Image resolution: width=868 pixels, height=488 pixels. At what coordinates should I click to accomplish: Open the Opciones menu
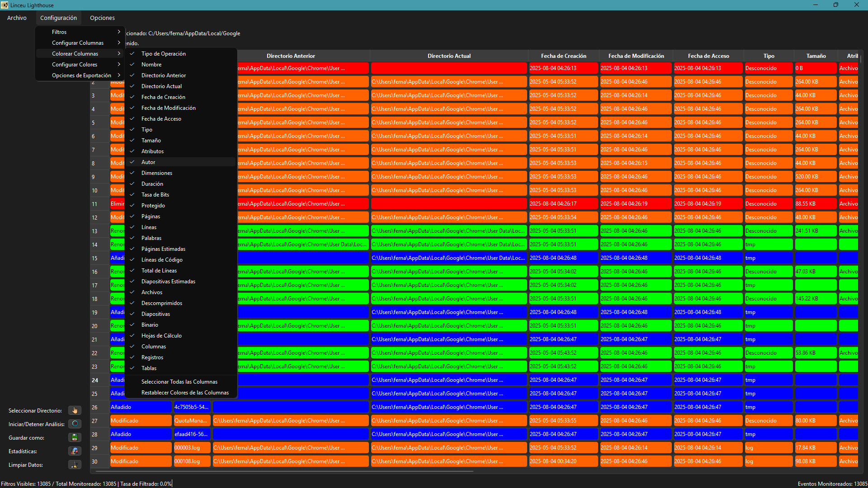click(102, 18)
